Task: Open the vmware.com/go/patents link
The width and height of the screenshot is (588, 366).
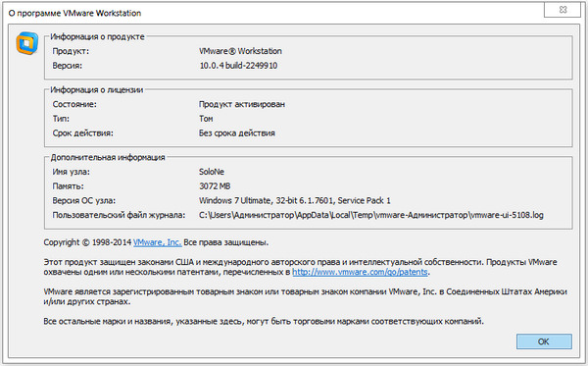Action: 360,272
